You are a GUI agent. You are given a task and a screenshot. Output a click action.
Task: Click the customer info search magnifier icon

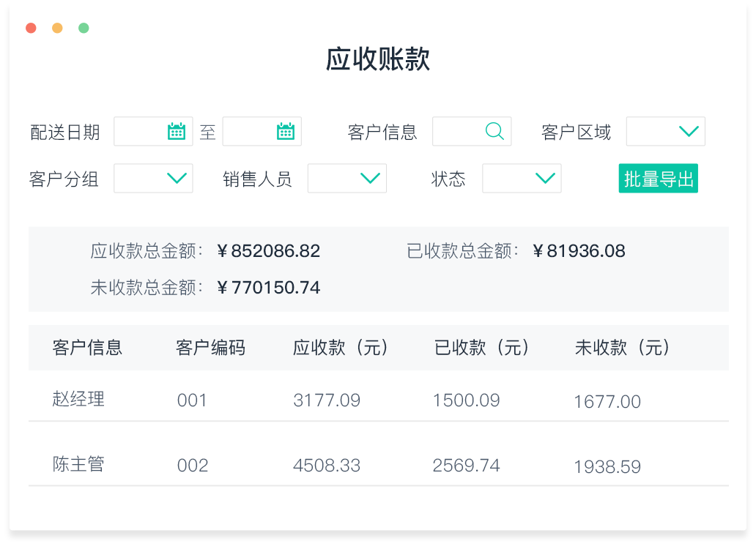(495, 132)
